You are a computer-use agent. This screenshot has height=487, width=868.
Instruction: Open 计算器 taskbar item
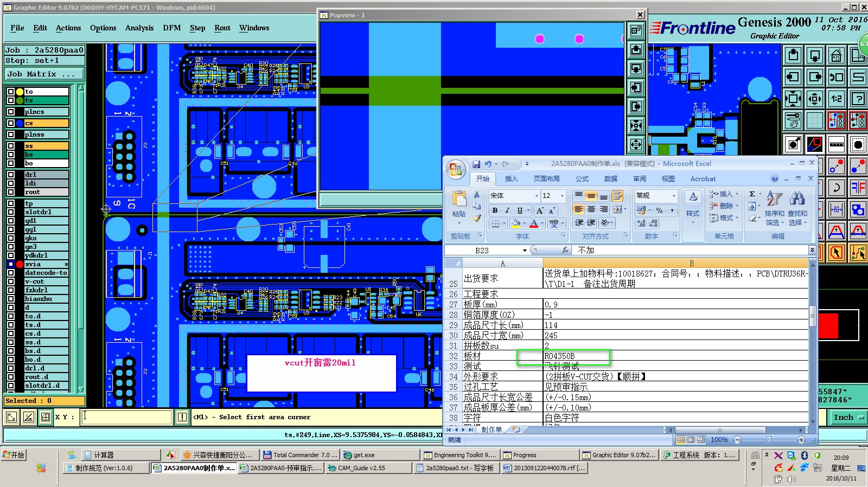coord(119,455)
